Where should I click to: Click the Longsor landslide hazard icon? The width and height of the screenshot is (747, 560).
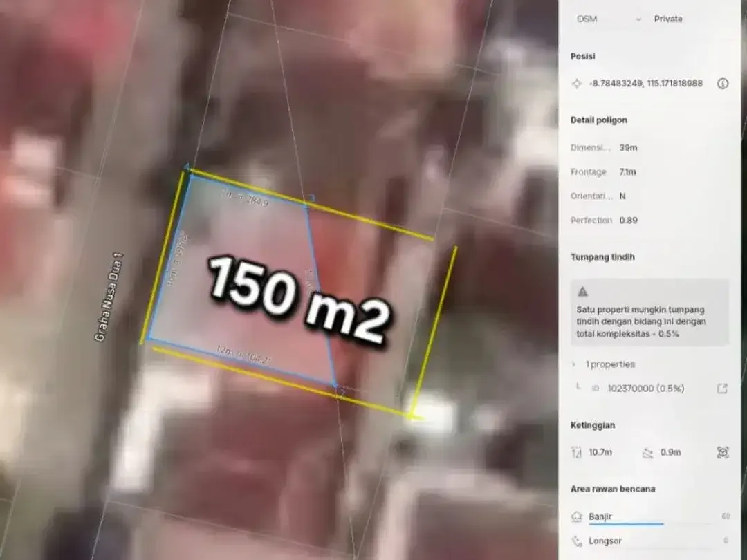[577, 541]
